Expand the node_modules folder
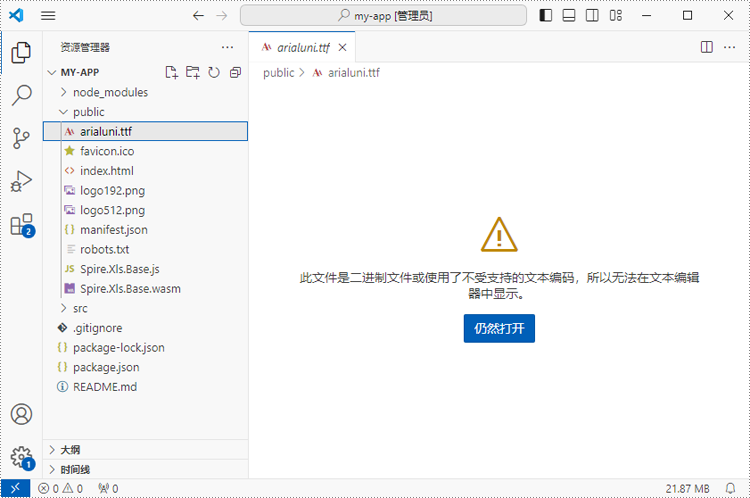The height and width of the screenshot is (498, 750). coord(64,92)
